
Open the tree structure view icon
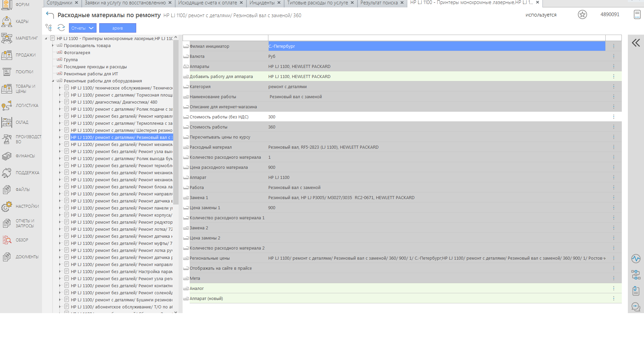[x=49, y=28]
